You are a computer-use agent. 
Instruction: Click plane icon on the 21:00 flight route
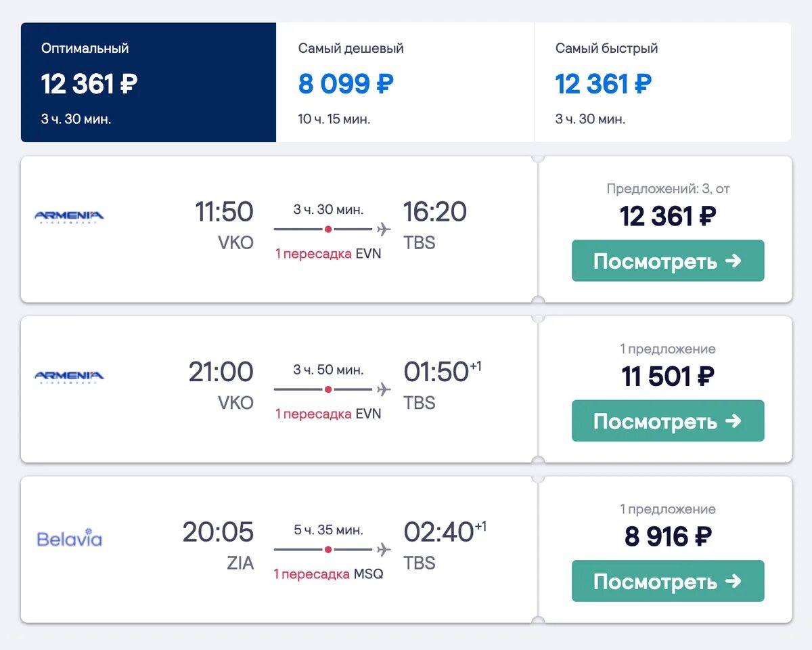(384, 389)
